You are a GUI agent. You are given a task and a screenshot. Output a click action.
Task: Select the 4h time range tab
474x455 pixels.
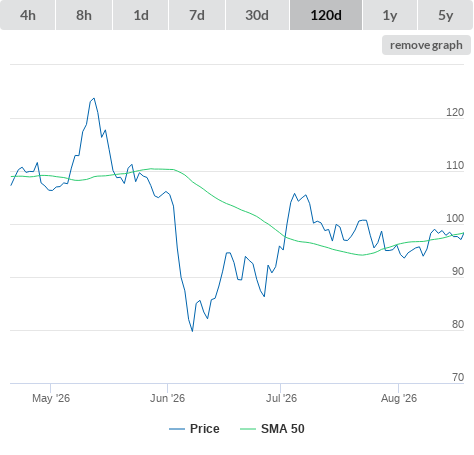coord(28,15)
